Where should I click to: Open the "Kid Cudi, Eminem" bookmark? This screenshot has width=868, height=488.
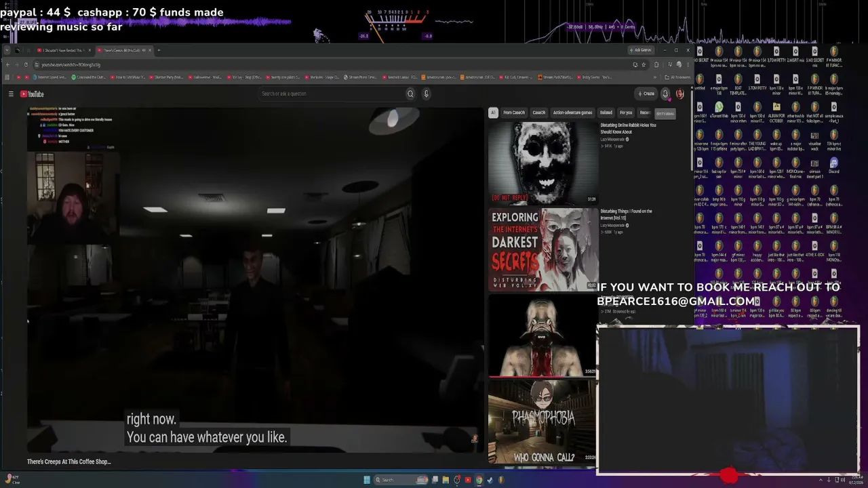tap(517, 77)
